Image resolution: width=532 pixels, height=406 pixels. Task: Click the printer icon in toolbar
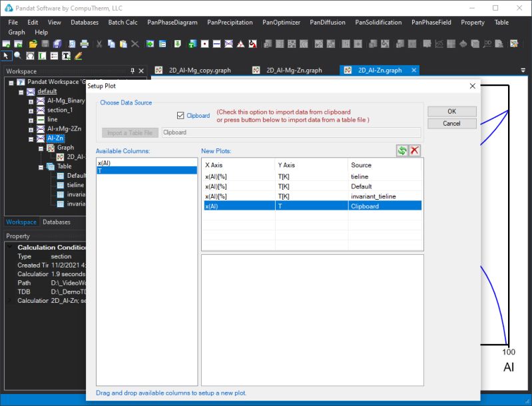(x=85, y=44)
